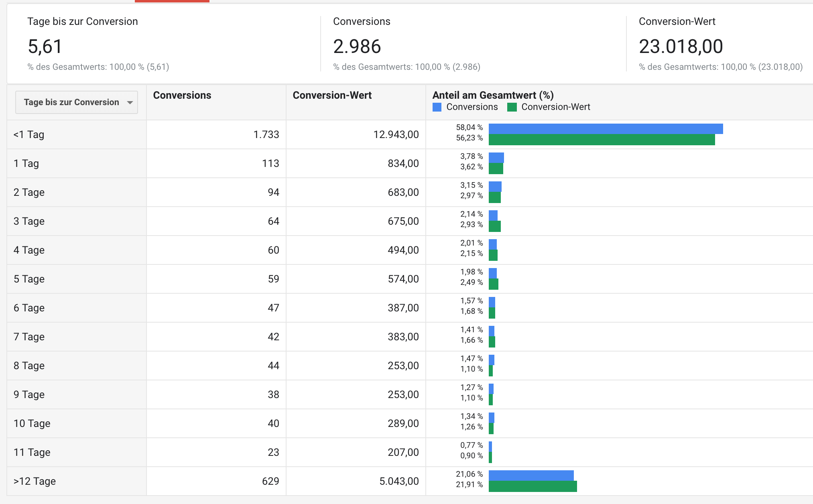This screenshot has width=813, height=504.
Task: Click the conversions cell 38
Action: tap(273, 394)
